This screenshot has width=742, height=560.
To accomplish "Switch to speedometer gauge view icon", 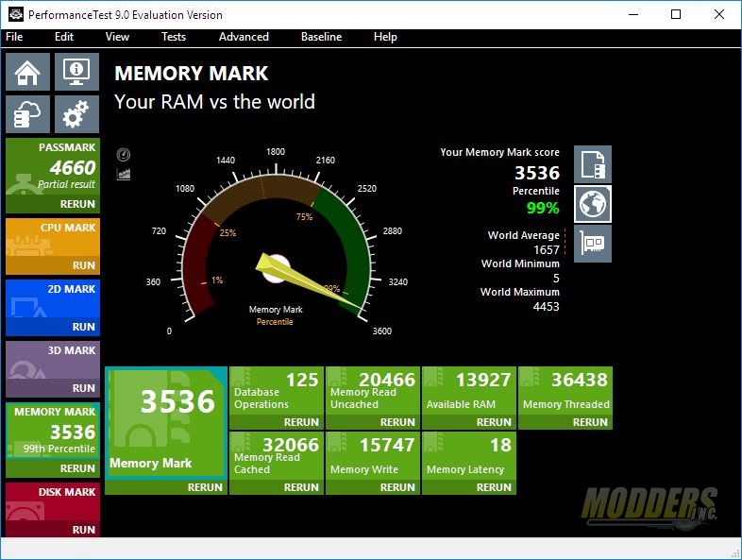I will click(124, 154).
